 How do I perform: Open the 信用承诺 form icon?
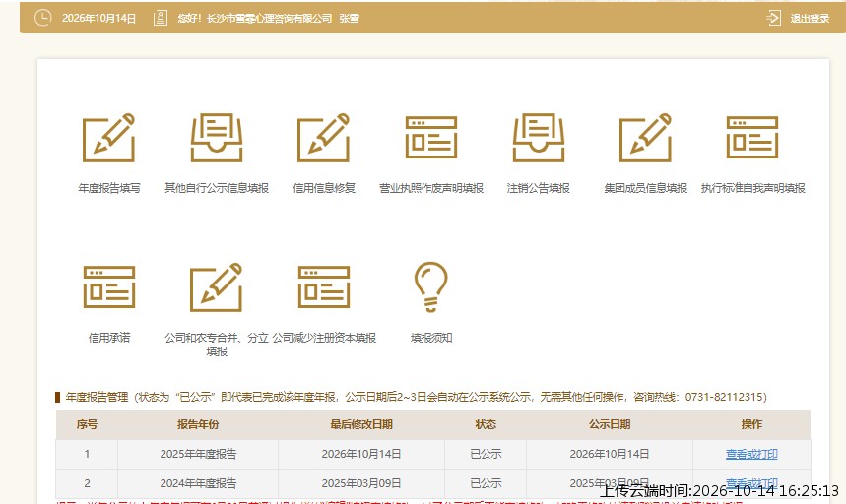(108, 286)
